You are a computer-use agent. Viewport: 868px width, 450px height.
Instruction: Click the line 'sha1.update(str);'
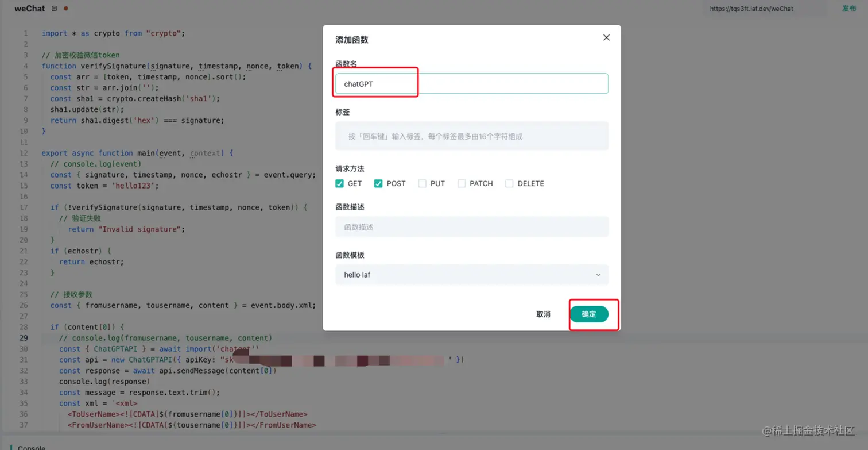coord(87,109)
